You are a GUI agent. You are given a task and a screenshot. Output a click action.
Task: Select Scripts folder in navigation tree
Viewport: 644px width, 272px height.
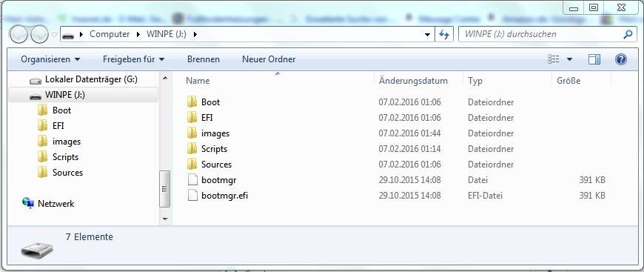[x=65, y=157]
